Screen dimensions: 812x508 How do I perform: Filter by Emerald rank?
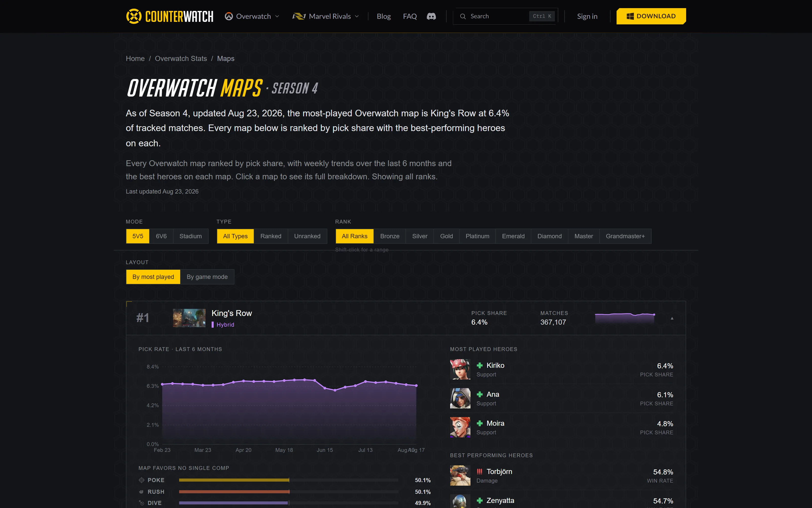[x=513, y=236]
